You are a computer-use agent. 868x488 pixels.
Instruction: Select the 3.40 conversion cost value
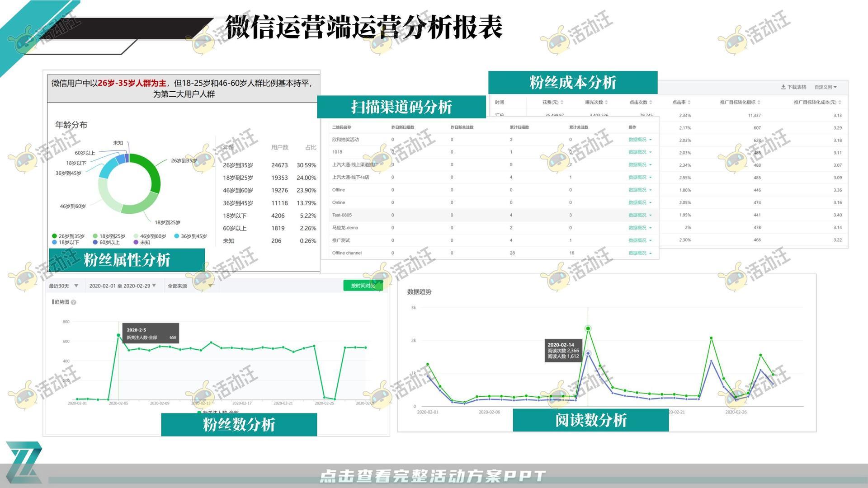(x=838, y=215)
